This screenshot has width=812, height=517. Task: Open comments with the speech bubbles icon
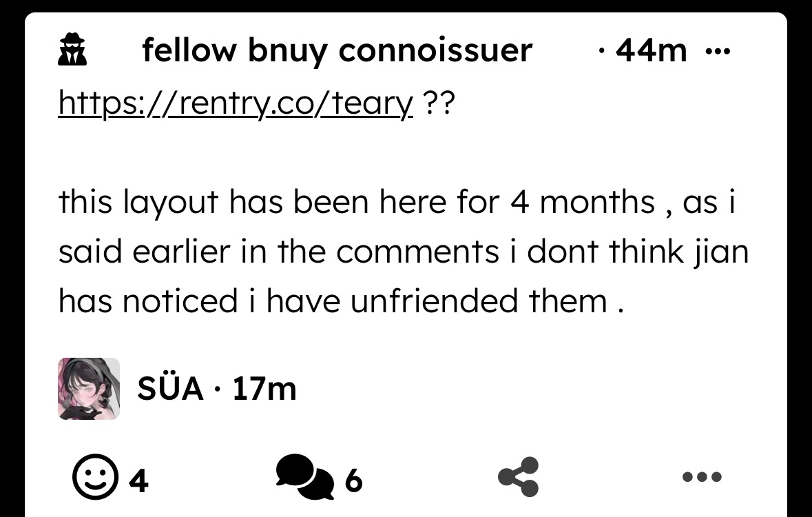[302, 477]
